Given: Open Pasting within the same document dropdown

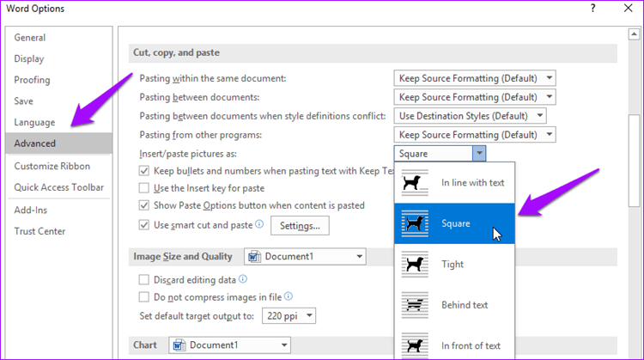Looking at the screenshot, I should [x=475, y=78].
